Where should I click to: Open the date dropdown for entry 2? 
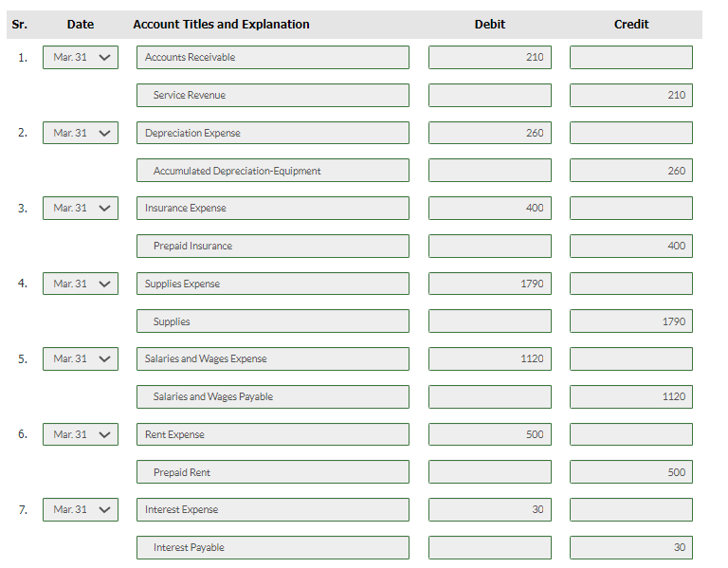pos(81,133)
